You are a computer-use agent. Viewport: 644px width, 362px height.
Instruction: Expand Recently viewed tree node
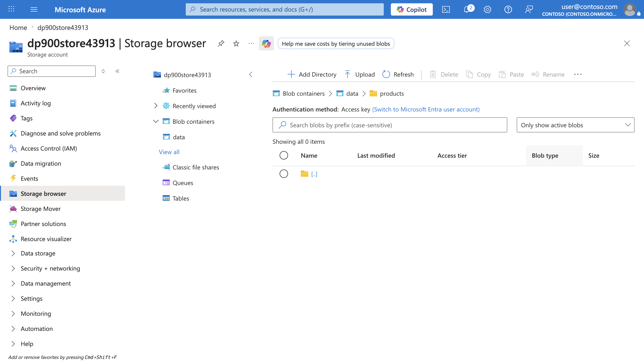[x=156, y=106]
